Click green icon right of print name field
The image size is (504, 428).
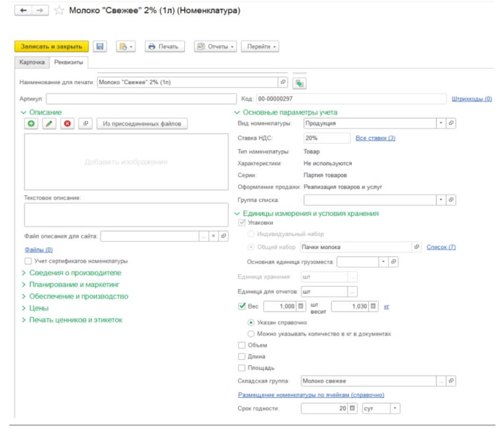(x=299, y=83)
